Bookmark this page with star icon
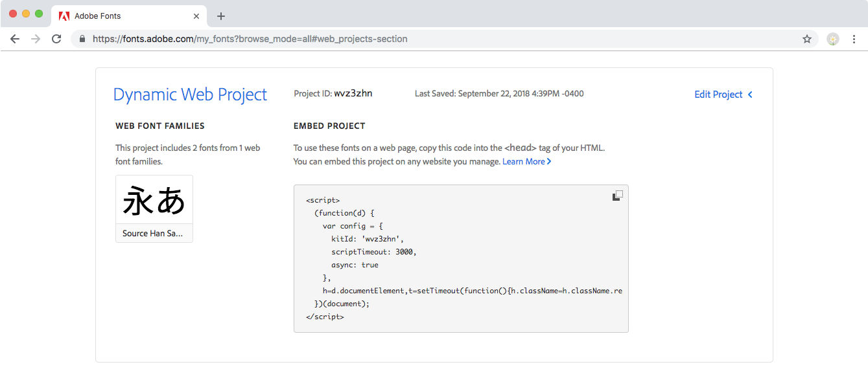This screenshot has height=371, width=868. 807,39
